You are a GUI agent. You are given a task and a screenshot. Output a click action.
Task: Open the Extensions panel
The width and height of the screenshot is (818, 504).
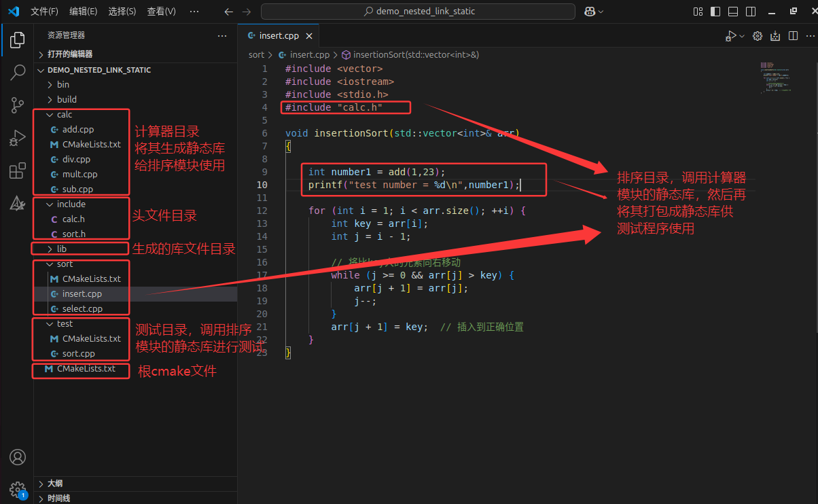coord(18,171)
